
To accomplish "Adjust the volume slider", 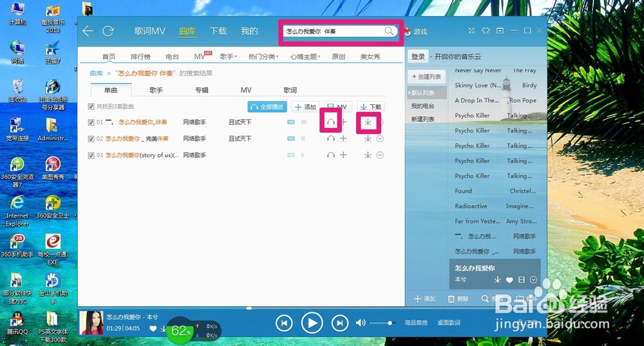I will (382, 323).
